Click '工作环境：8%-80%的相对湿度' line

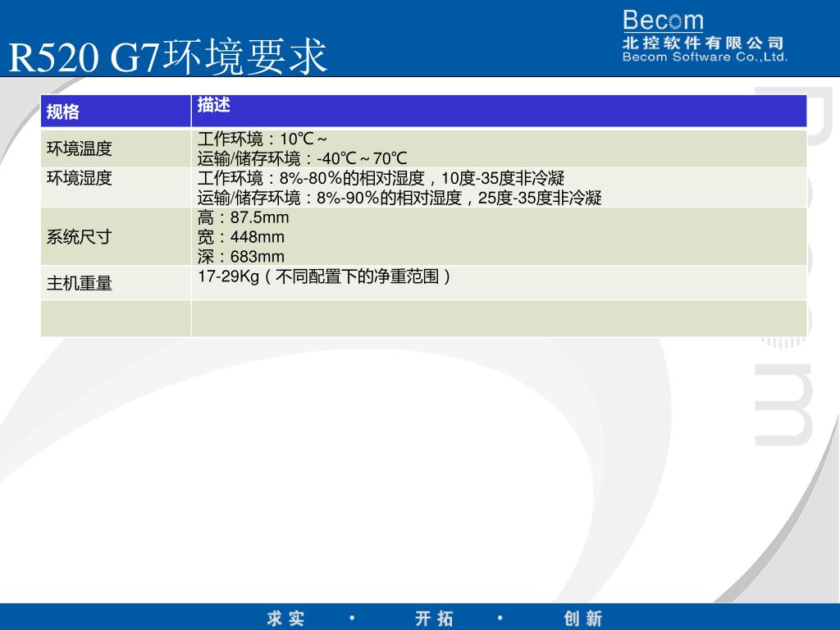click(x=381, y=178)
